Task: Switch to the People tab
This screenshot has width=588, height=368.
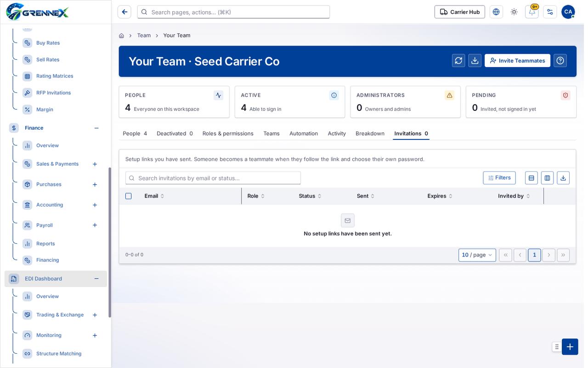Action: [x=135, y=133]
